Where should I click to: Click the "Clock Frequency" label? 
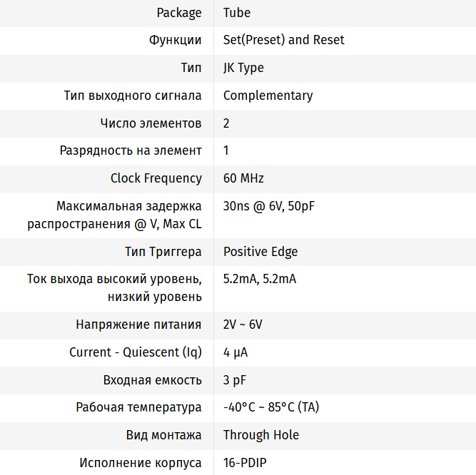(x=156, y=178)
